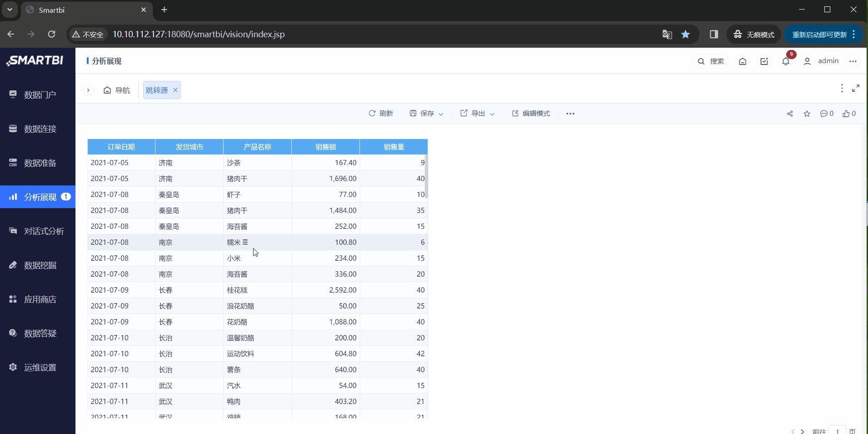Switch to 编辑模式
Viewport: 868px width, 434px height.
531,114
